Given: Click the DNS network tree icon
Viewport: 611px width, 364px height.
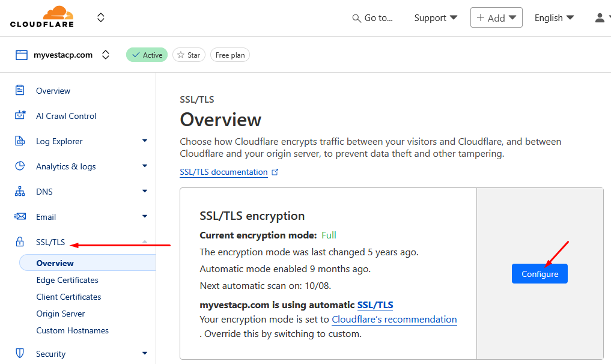Looking at the screenshot, I should [x=20, y=192].
